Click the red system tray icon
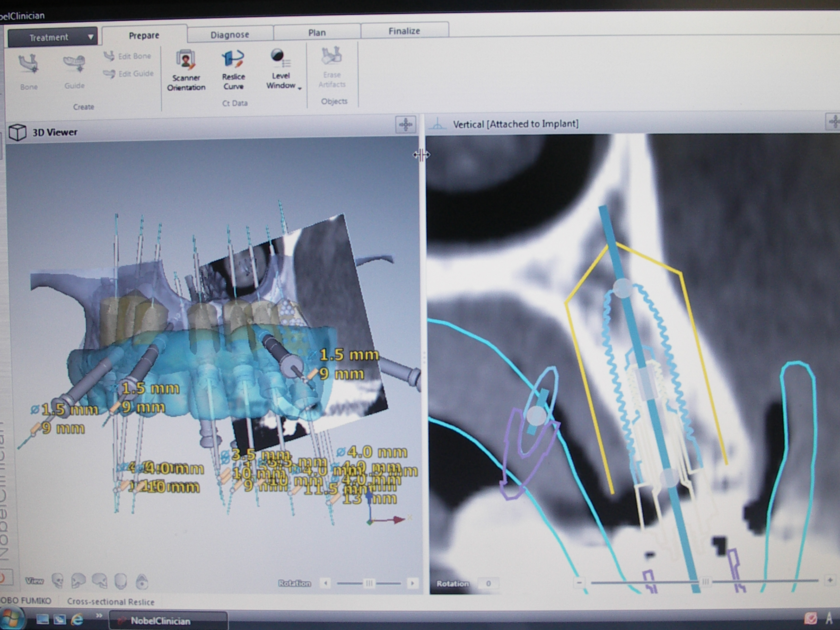Image resolution: width=840 pixels, height=630 pixels. (x=810, y=619)
